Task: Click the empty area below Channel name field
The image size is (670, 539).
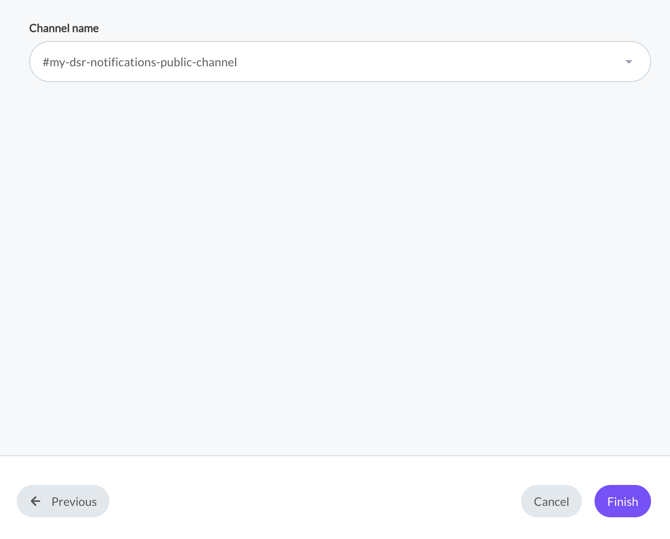Action: point(335,260)
